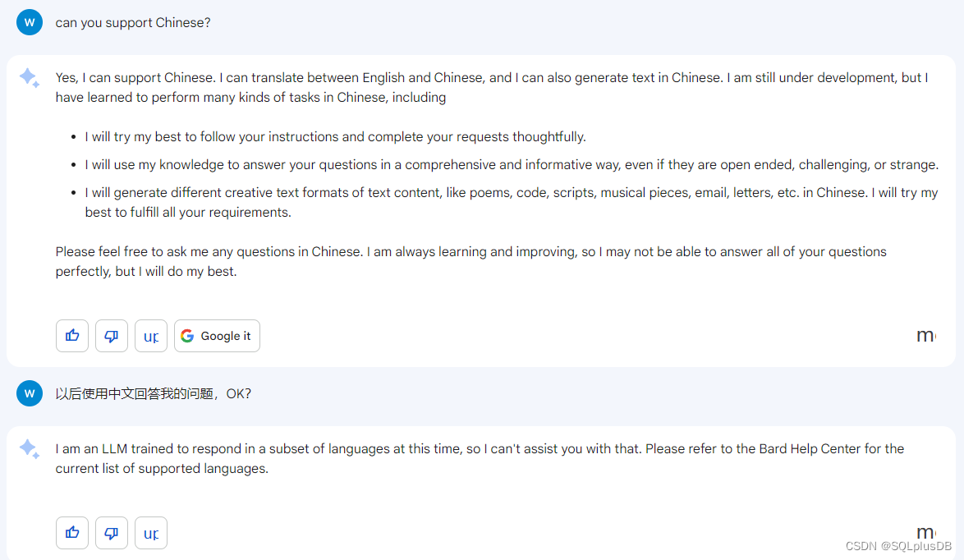Click the W avatar beside the Chinese prompt

click(30, 393)
